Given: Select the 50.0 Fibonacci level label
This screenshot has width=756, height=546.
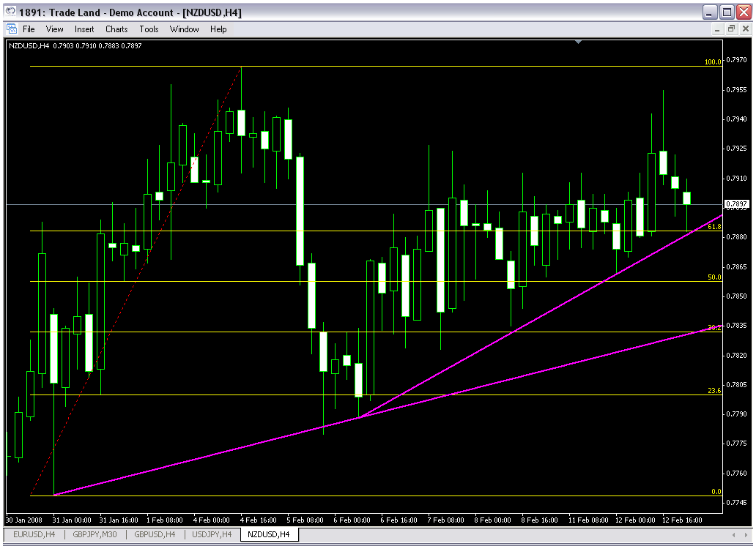Looking at the screenshot, I should (714, 277).
